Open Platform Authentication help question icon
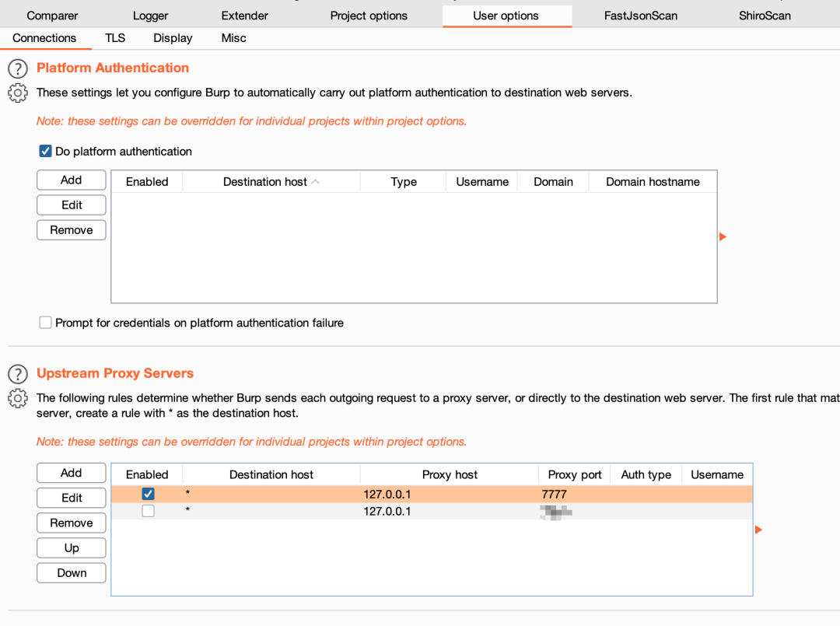840x626 pixels. tap(17, 68)
